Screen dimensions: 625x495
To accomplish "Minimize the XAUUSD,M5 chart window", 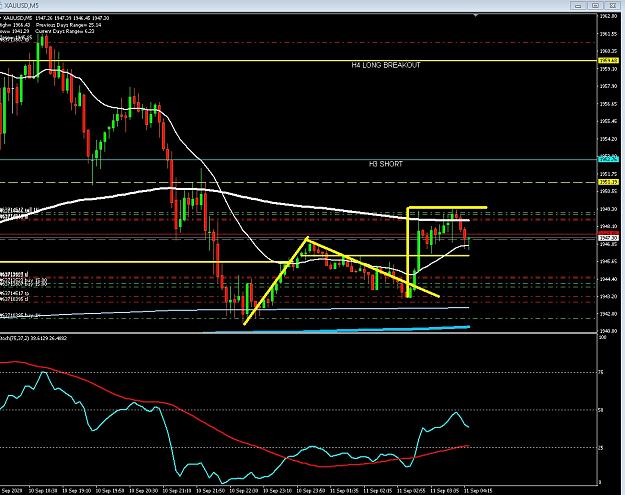I will point(578,5).
